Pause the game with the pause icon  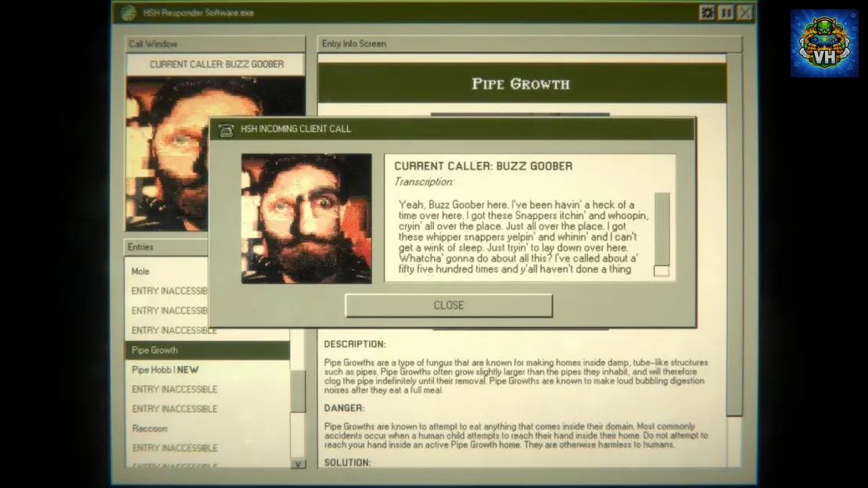tap(726, 13)
